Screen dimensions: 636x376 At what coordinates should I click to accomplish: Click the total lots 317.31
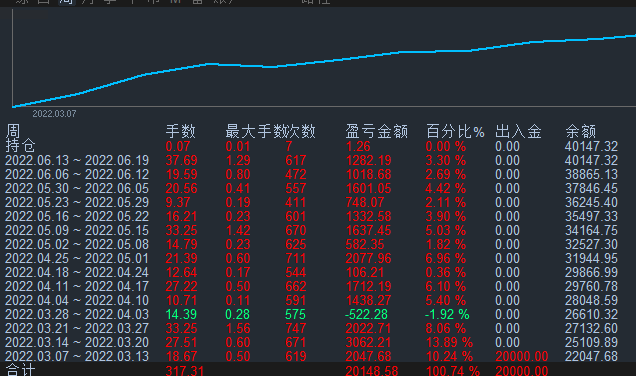[x=185, y=371]
